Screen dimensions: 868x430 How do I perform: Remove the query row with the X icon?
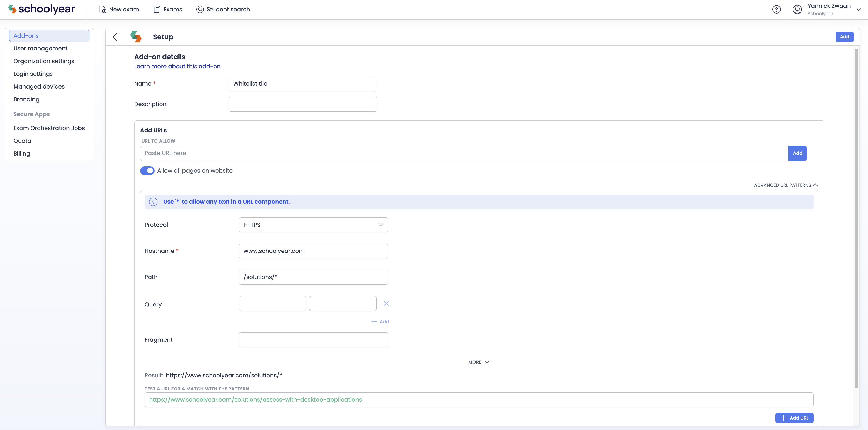coord(386,303)
